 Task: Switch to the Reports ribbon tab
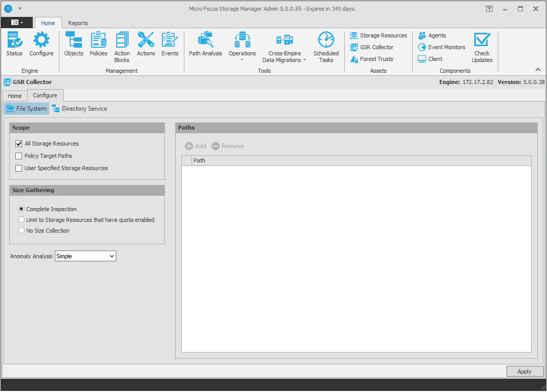(78, 23)
